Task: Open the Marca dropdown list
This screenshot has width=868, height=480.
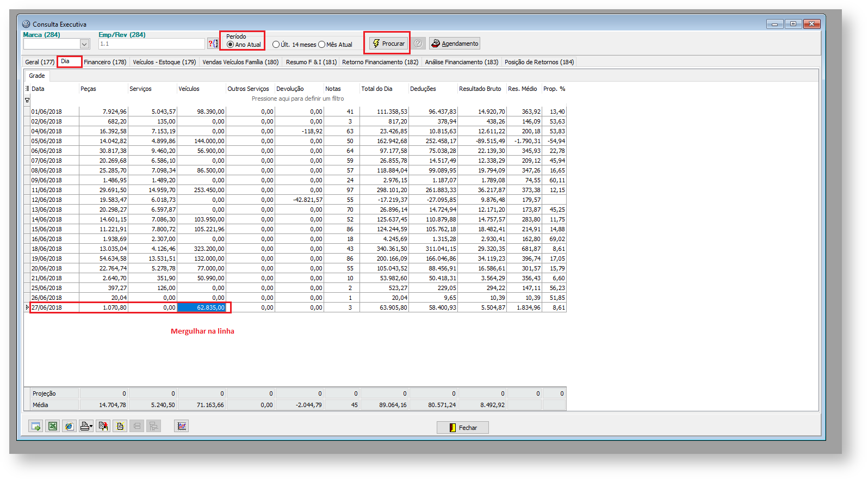Action: 84,44
